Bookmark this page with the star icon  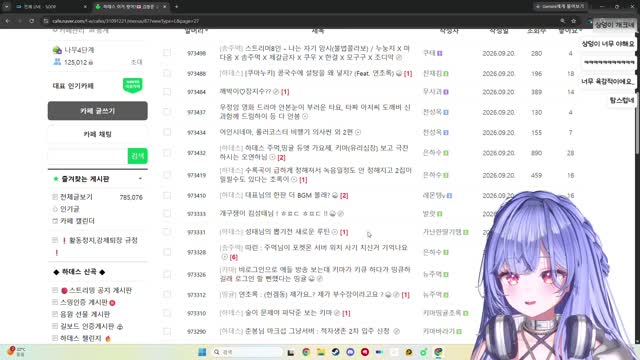tap(573, 21)
